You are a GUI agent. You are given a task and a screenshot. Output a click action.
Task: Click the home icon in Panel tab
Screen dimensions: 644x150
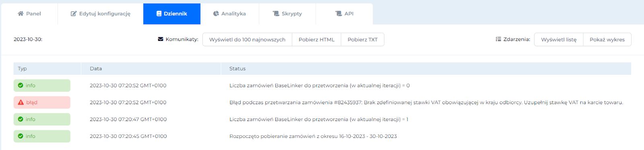point(21,13)
